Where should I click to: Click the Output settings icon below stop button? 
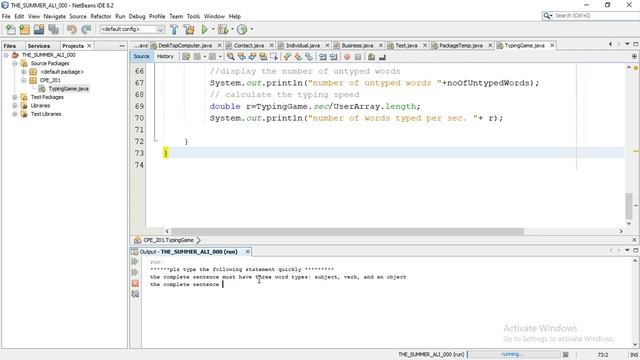click(x=135, y=294)
